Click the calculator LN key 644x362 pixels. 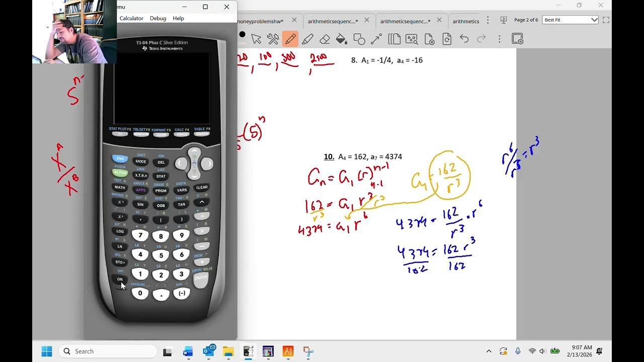(x=120, y=246)
